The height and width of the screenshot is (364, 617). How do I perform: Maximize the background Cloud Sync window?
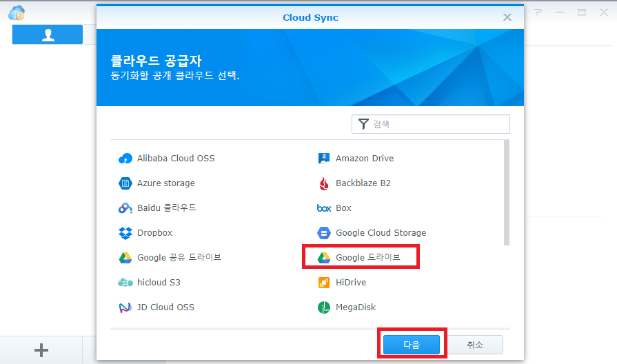582,12
